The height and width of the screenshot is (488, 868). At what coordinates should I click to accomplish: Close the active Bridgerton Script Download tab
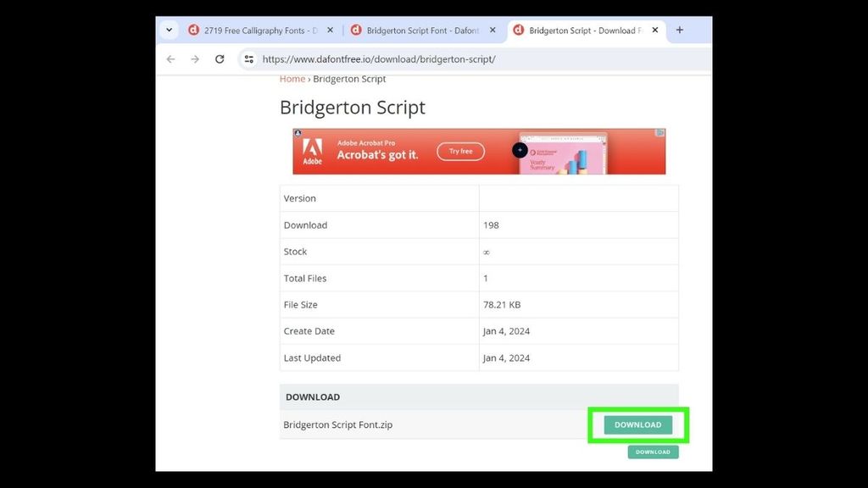655,30
